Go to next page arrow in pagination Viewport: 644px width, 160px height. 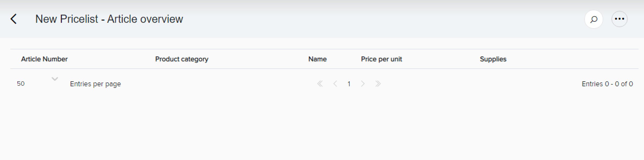point(363,84)
